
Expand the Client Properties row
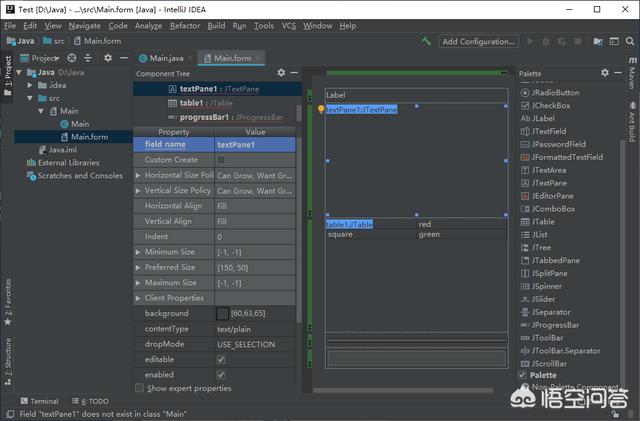pos(138,298)
